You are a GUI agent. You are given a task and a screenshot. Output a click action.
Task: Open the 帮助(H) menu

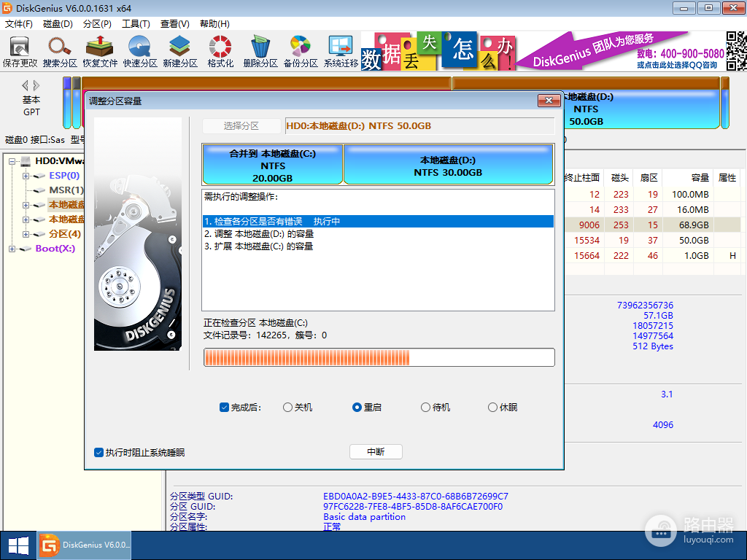click(x=214, y=24)
